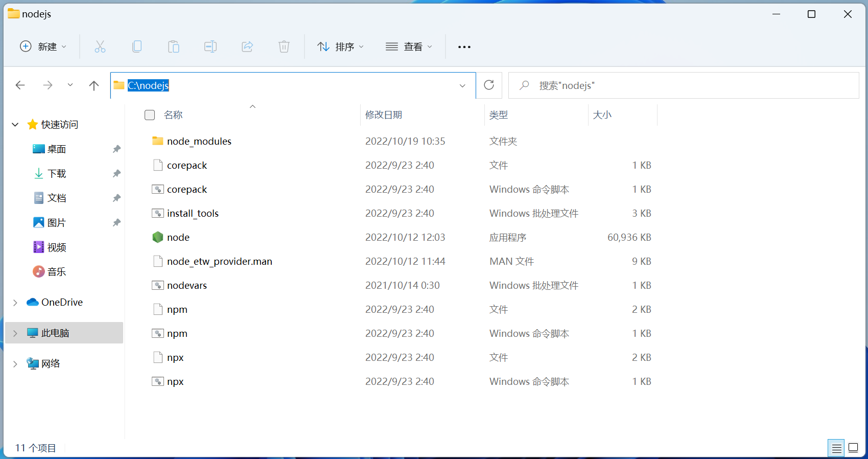Click the 应用程序 type cell

click(508, 237)
